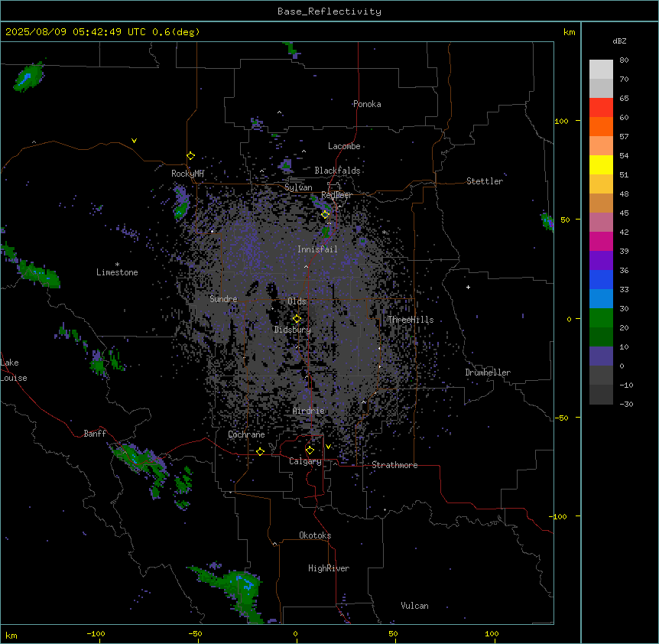The image size is (659, 644).
Task: Click the Drumheller label
Action: [x=488, y=372]
